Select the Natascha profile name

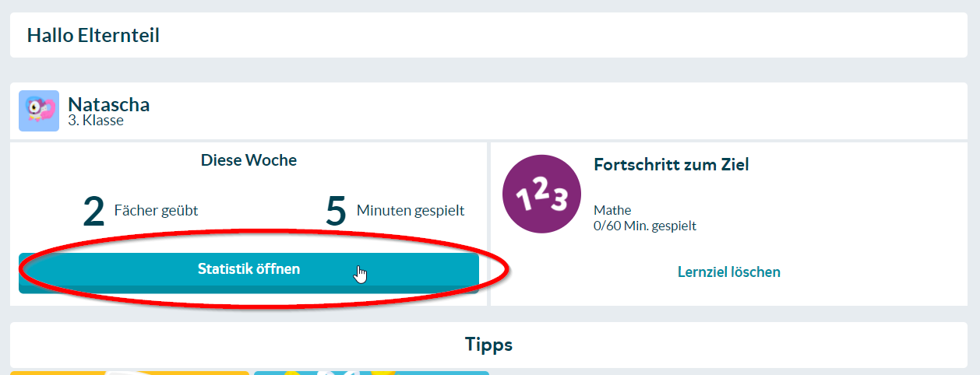(108, 104)
